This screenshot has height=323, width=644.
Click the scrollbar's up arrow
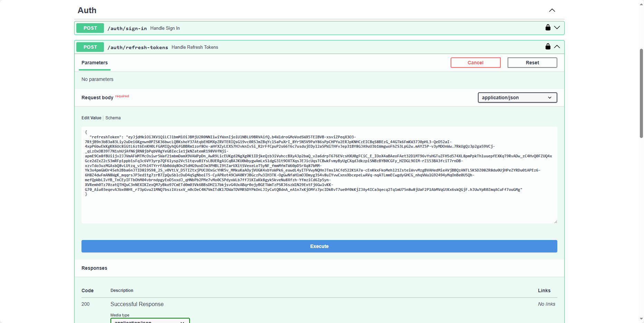point(641,2)
